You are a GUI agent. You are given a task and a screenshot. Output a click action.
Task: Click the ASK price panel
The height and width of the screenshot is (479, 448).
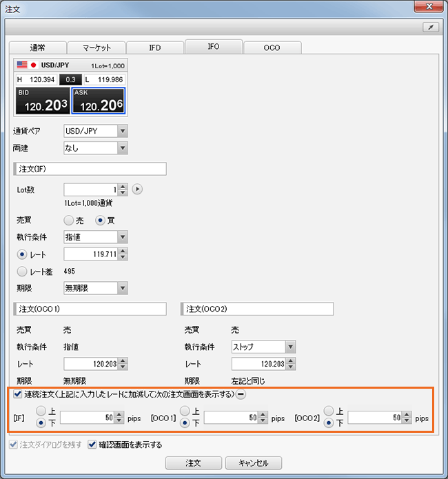(x=99, y=101)
